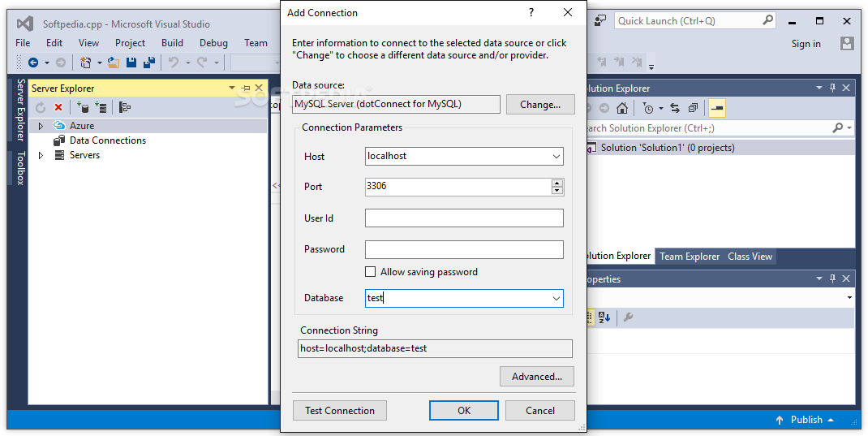This screenshot has height=436, width=868.
Task: Refresh the Server Explorer
Action: point(41,107)
